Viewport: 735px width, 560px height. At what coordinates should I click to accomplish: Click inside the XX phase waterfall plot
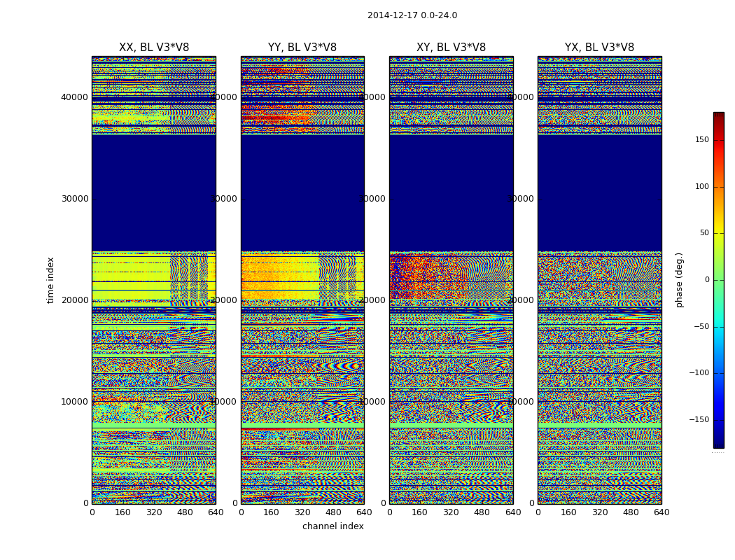pyautogui.click(x=154, y=280)
